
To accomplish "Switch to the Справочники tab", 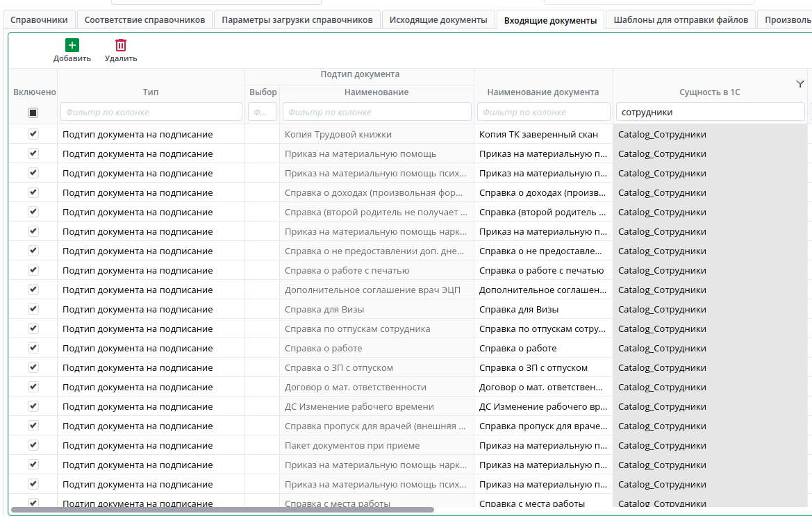I will tap(39, 19).
